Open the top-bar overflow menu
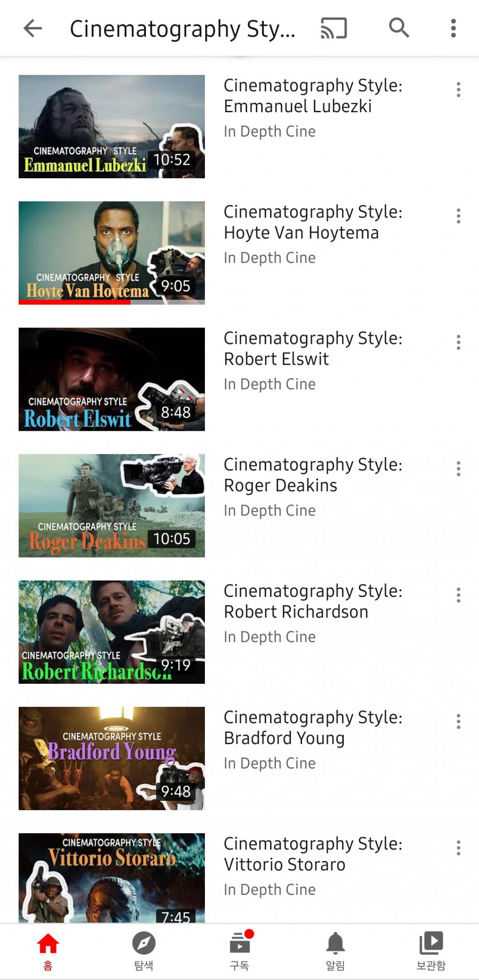 (x=453, y=28)
